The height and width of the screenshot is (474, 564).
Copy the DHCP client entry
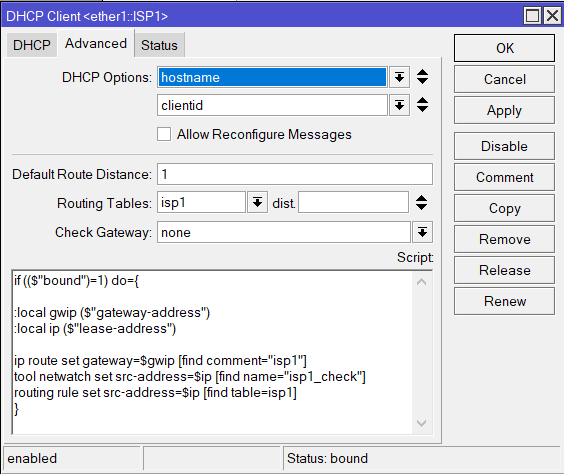tap(504, 208)
